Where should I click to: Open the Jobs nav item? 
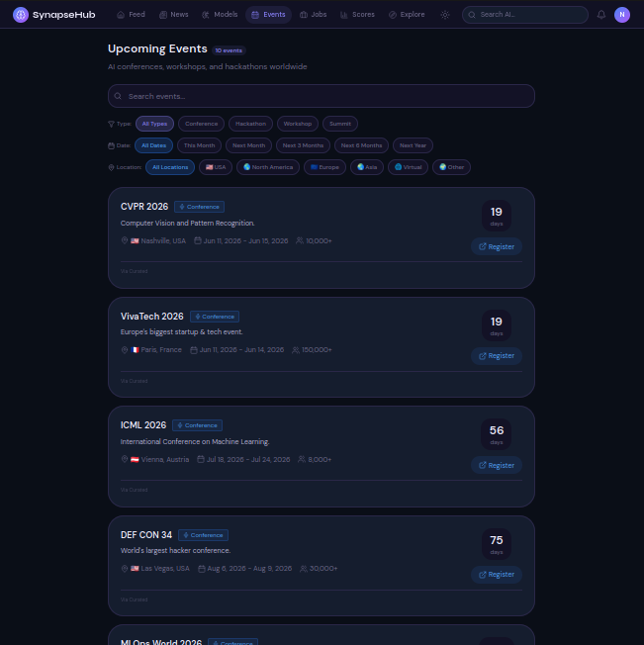click(x=313, y=15)
